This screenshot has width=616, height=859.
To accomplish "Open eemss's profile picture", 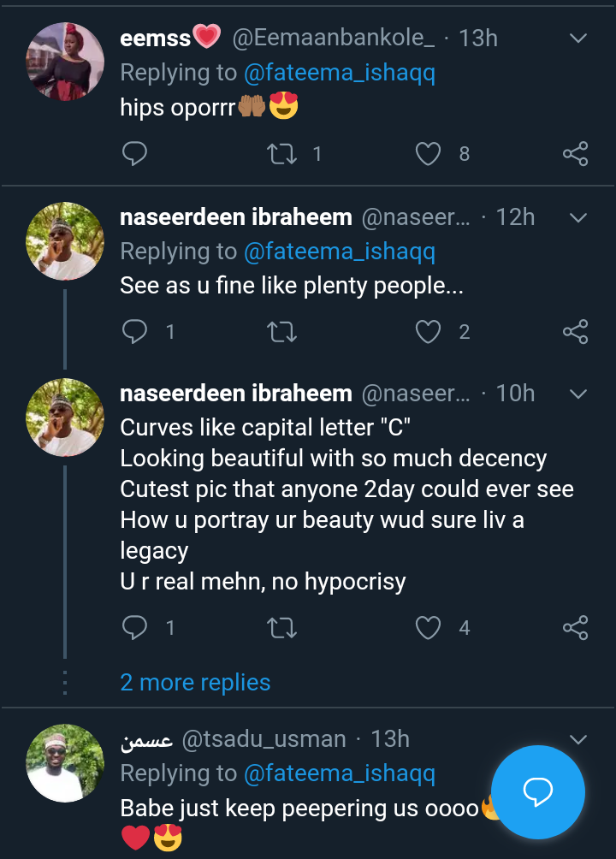I will [x=66, y=62].
